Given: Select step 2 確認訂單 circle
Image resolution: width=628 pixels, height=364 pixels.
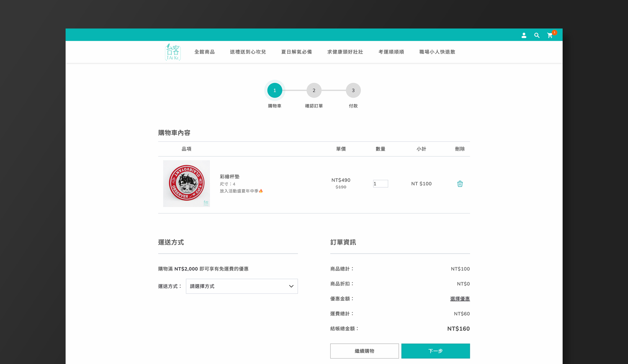Looking at the screenshot, I should coord(314,90).
